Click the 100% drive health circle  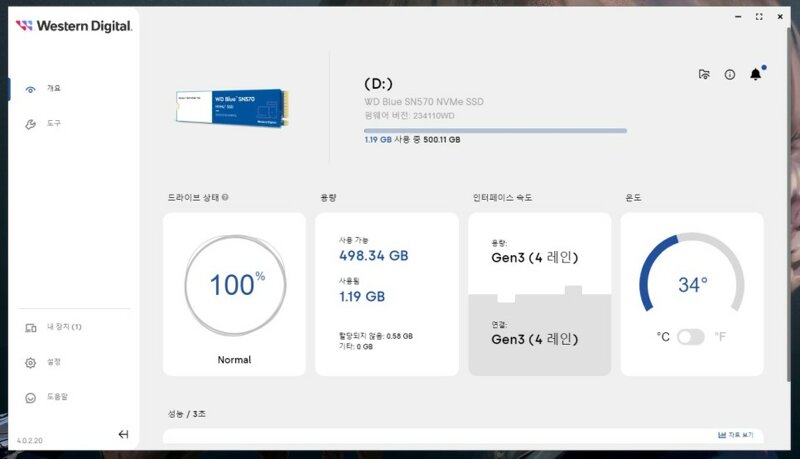pos(235,285)
